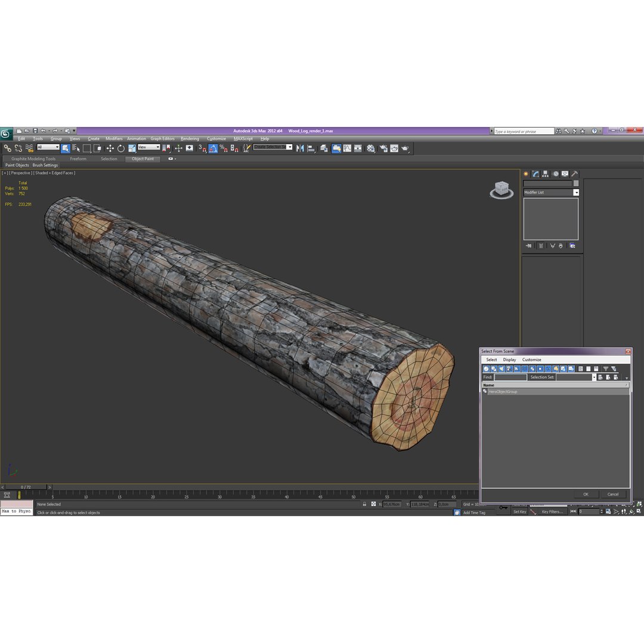Open the Material Editor icon
Viewport: 644px width, 644px height.
pyautogui.click(x=371, y=148)
